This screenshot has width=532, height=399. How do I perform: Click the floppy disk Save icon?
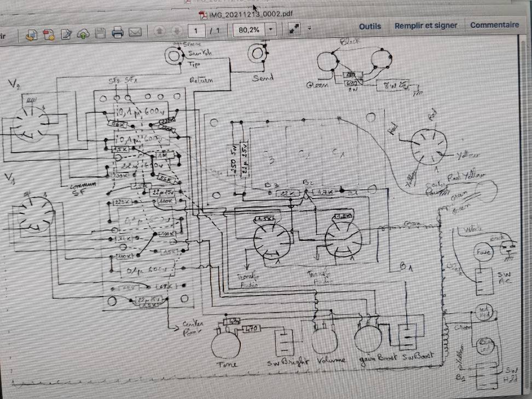100,33
